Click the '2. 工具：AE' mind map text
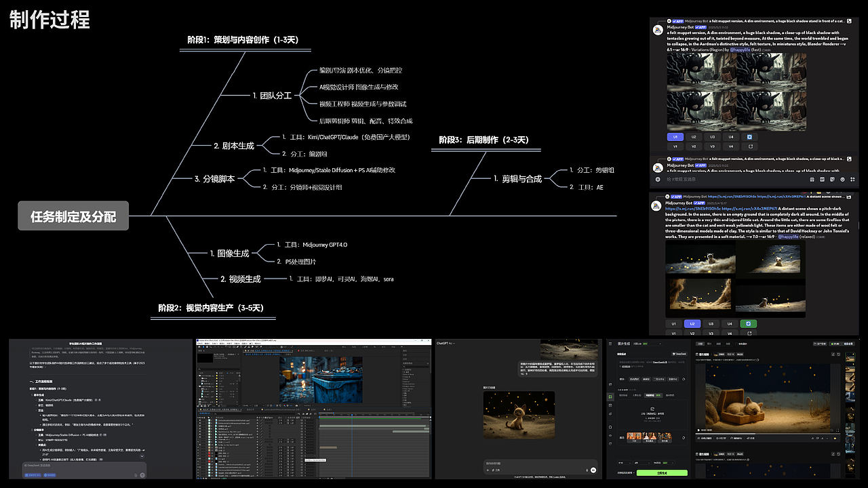Viewport: 868px width, 488px height. (586, 186)
